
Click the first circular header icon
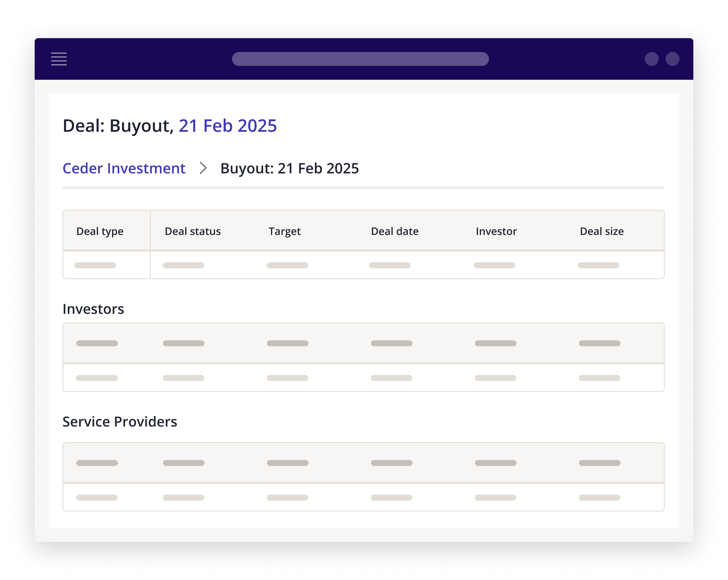[x=651, y=59]
